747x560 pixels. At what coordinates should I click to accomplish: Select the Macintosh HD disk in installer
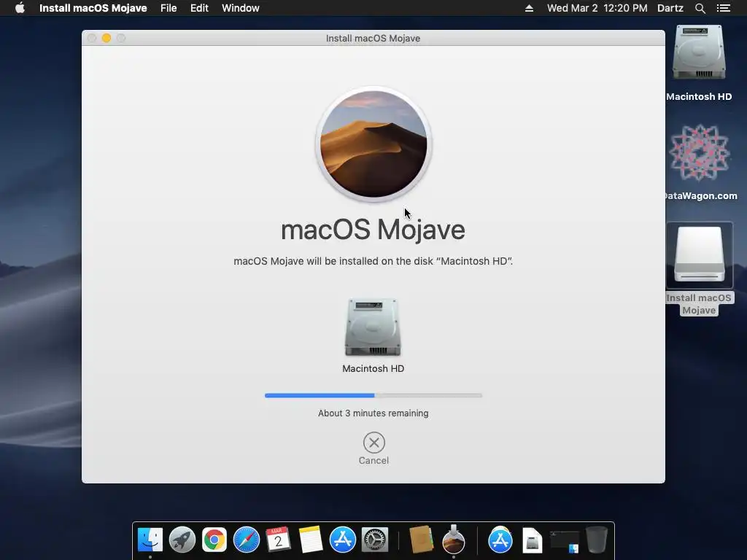coord(373,327)
